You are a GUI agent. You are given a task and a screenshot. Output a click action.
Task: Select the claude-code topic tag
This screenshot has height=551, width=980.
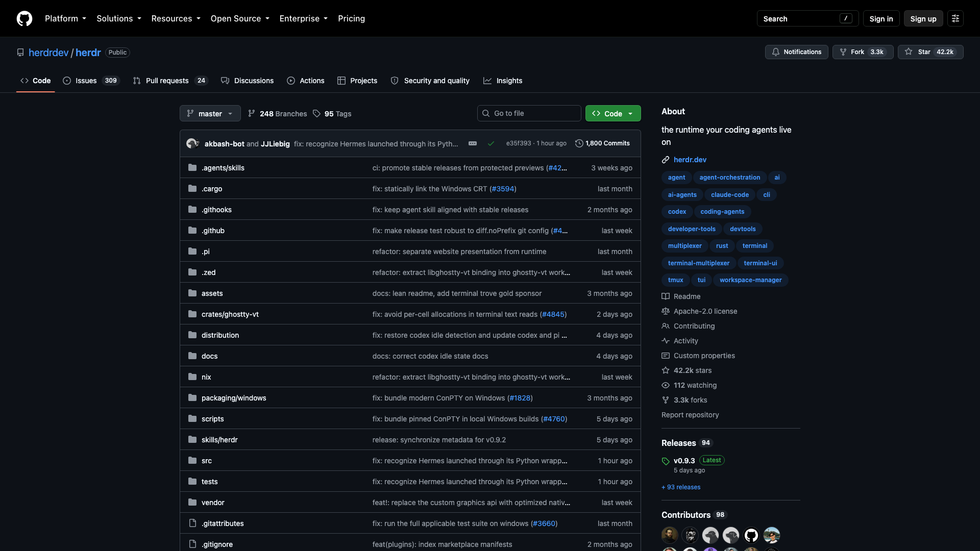coord(729,195)
